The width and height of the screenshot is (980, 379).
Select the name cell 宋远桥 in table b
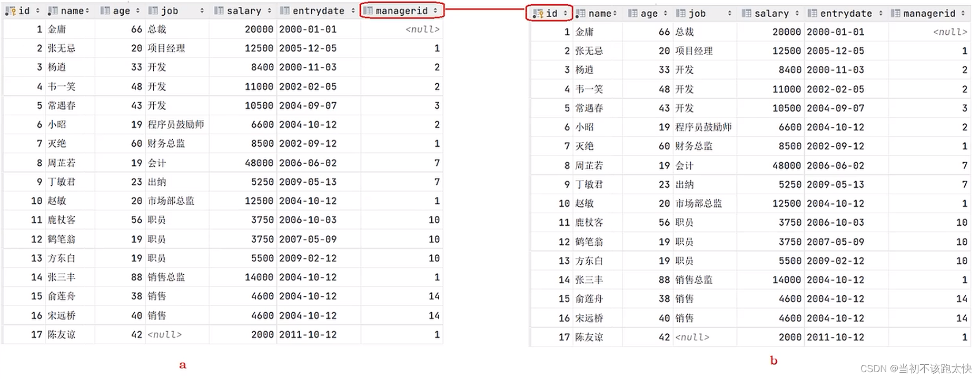point(589,318)
